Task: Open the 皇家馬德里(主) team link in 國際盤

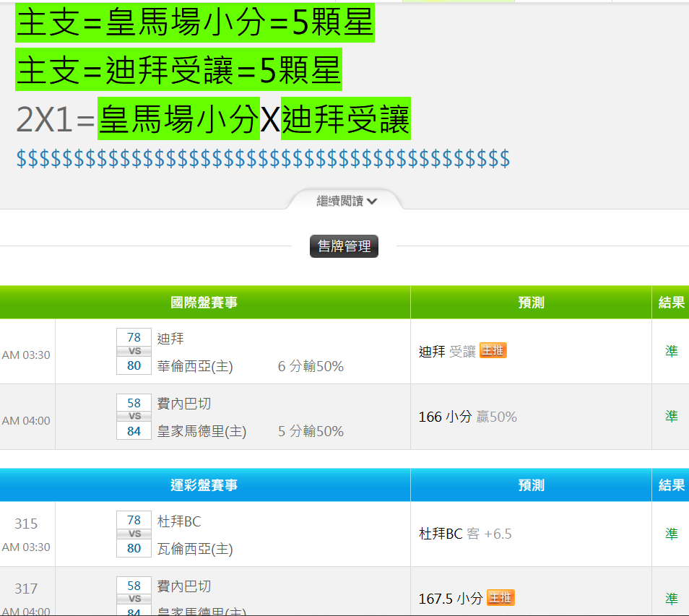Action: [201, 431]
